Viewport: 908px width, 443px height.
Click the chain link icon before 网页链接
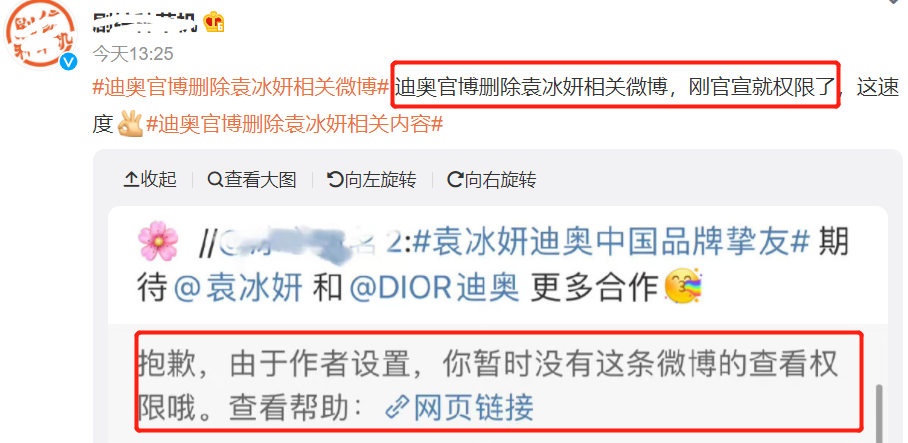click(x=397, y=408)
